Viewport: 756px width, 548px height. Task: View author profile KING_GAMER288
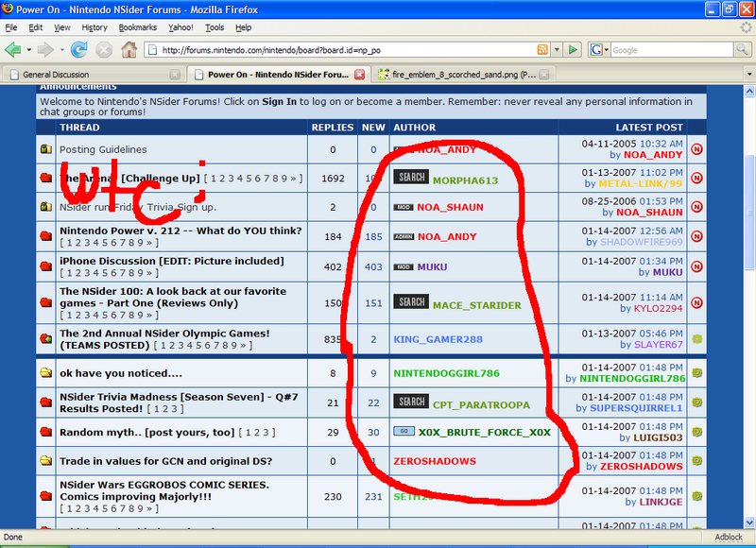coord(438,339)
